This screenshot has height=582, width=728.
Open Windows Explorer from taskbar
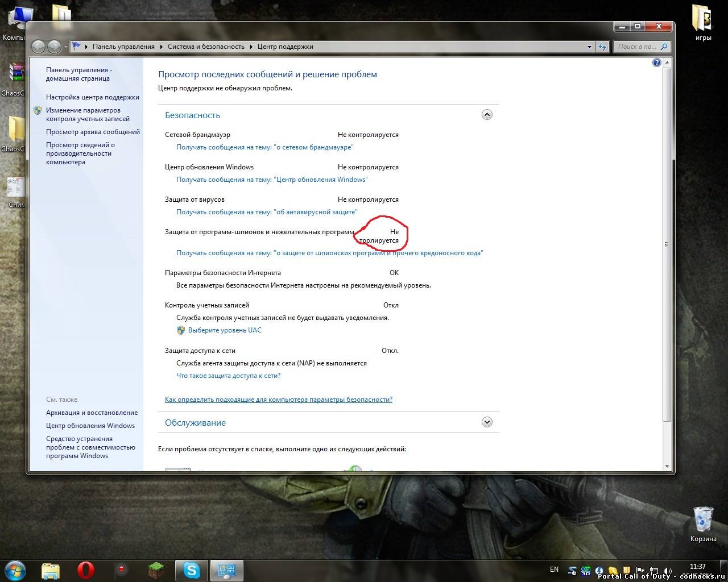pyautogui.click(x=51, y=570)
